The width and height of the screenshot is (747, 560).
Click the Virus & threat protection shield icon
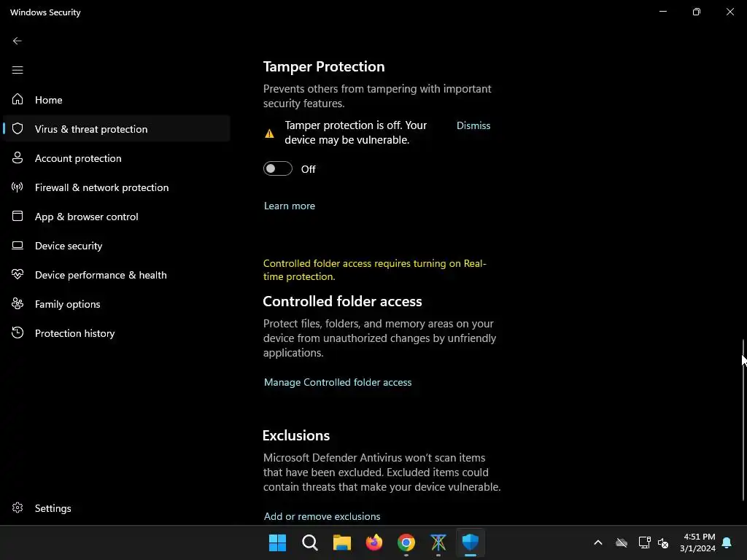[x=18, y=128]
